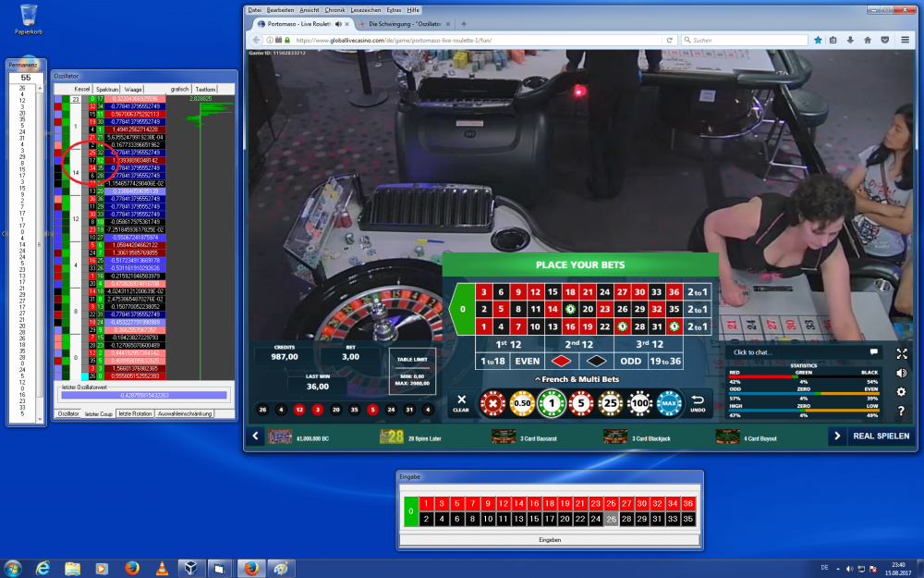Enter fullscreen mode in the casino game
This screenshot has width=924, height=578.
pyautogui.click(x=902, y=354)
